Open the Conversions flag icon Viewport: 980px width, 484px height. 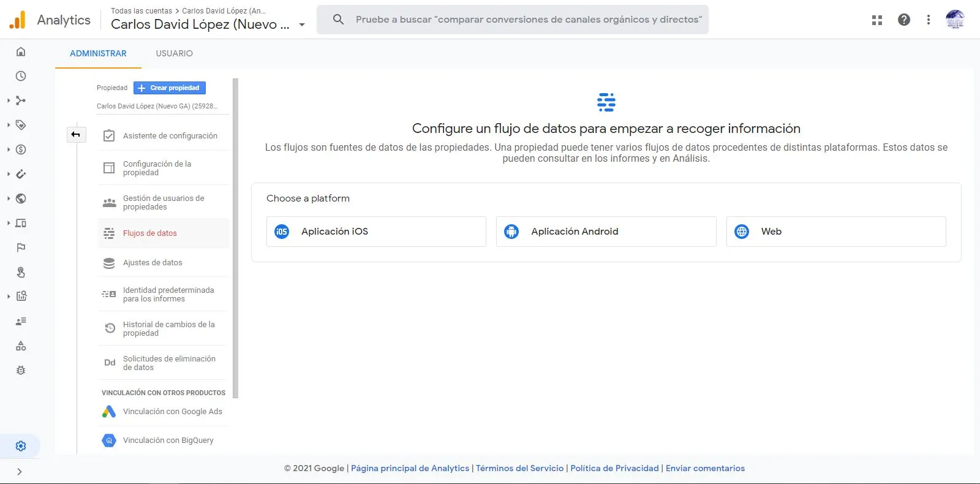tap(21, 248)
